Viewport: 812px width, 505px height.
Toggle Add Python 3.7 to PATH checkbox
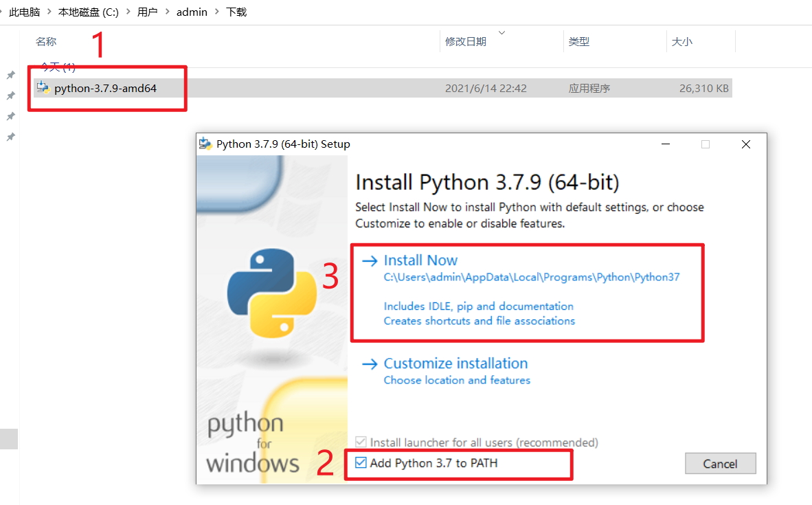coord(361,462)
